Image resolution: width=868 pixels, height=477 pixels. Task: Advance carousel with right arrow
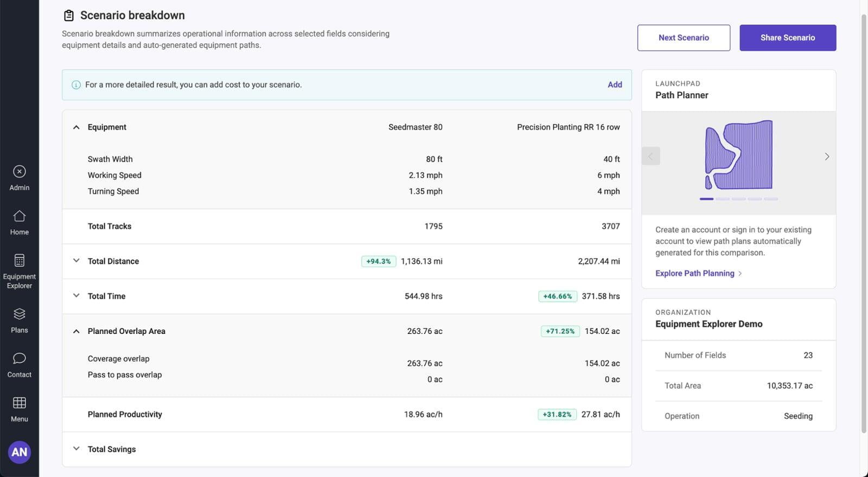pos(827,157)
